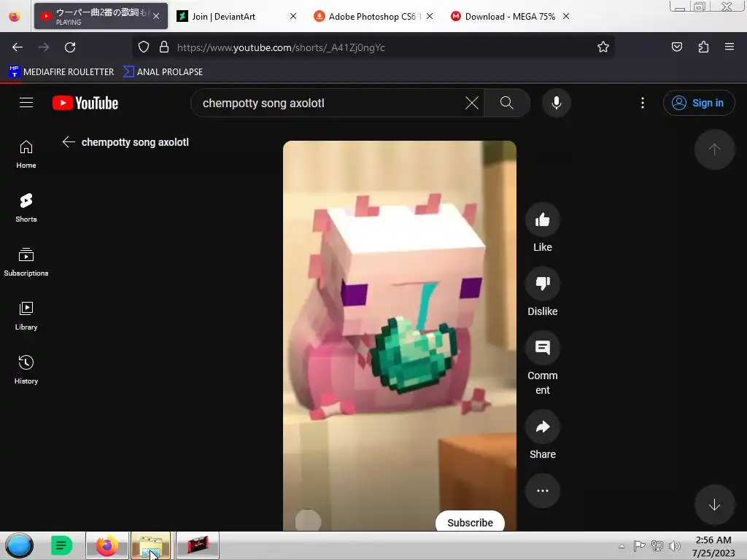Click the Like thumbs-up button

click(x=542, y=220)
